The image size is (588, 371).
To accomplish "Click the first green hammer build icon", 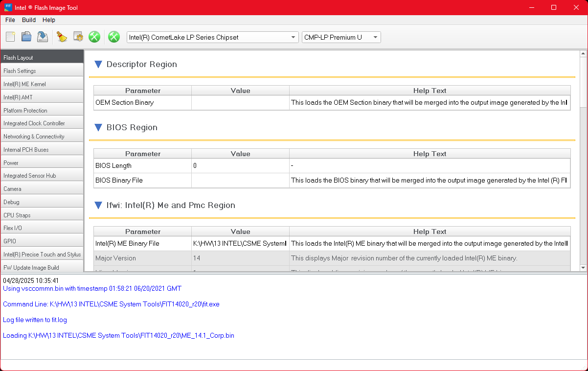I will (x=94, y=37).
